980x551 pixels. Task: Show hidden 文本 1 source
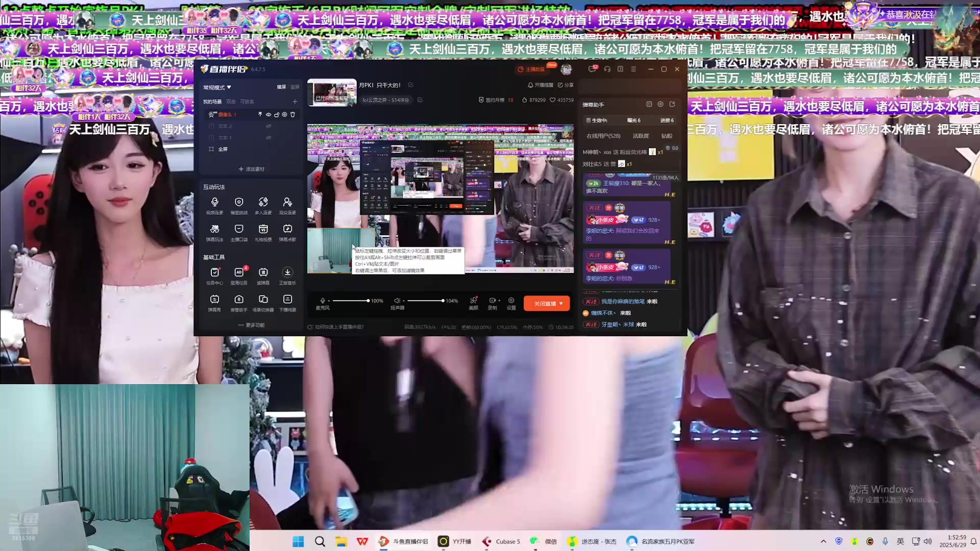click(x=268, y=138)
